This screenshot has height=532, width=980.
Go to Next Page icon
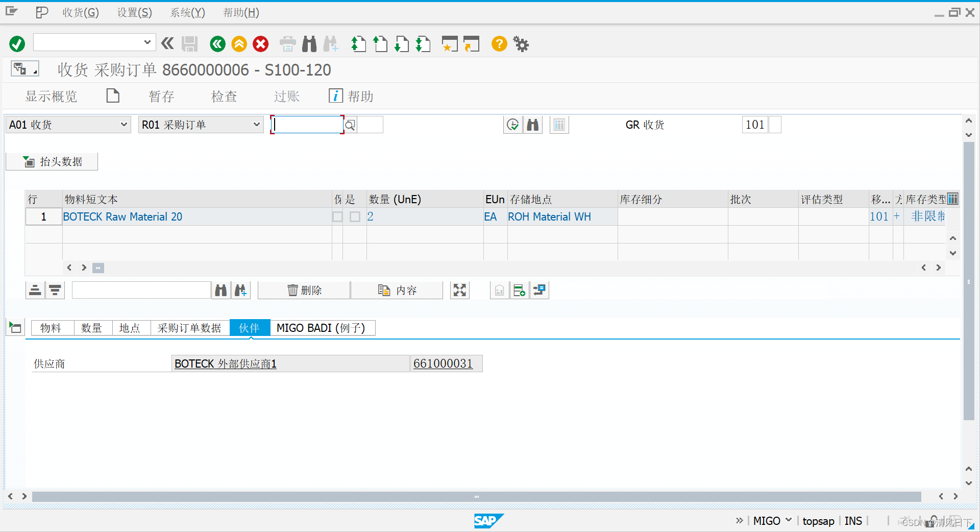tap(402, 44)
